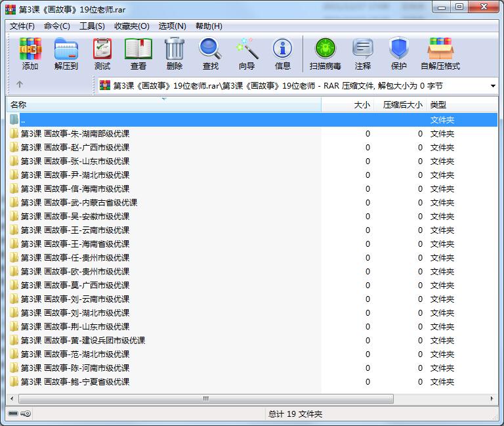Click folder icon of 张-山东市级优课 row
The height and width of the screenshot is (426, 504).
[14, 161]
